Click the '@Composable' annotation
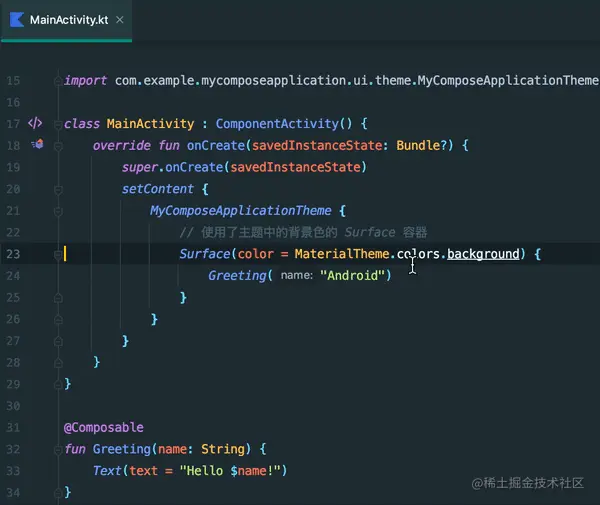The width and height of the screenshot is (600, 505). click(104, 427)
